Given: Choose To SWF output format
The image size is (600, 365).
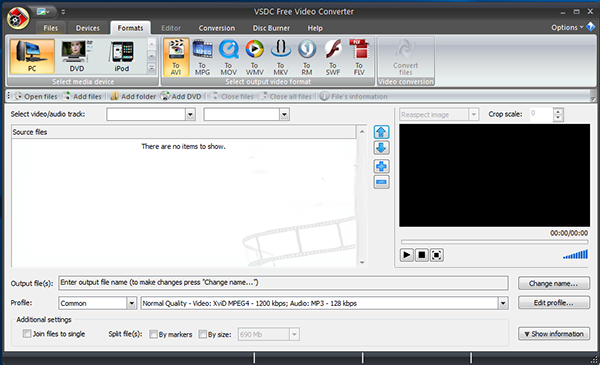Looking at the screenshot, I should pos(333,57).
